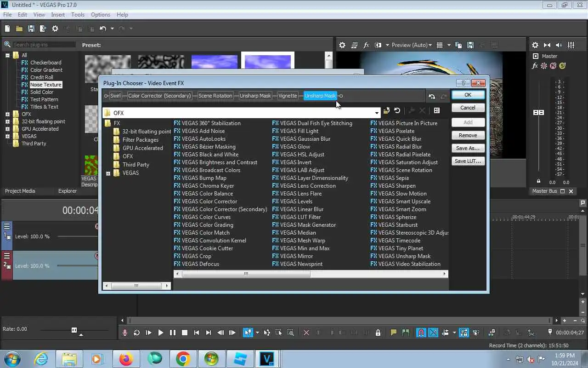Image resolution: width=588 pixels, height=368 pixels.
Task: Click Preview on External Monitor icon
Action: tap(354, 45)
